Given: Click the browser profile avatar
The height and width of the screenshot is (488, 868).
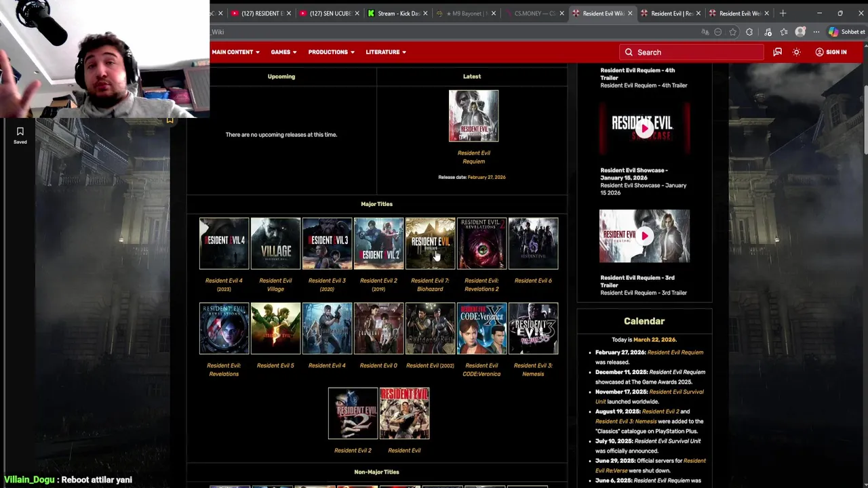Looking at the screenshot, I should coord(800,32).
